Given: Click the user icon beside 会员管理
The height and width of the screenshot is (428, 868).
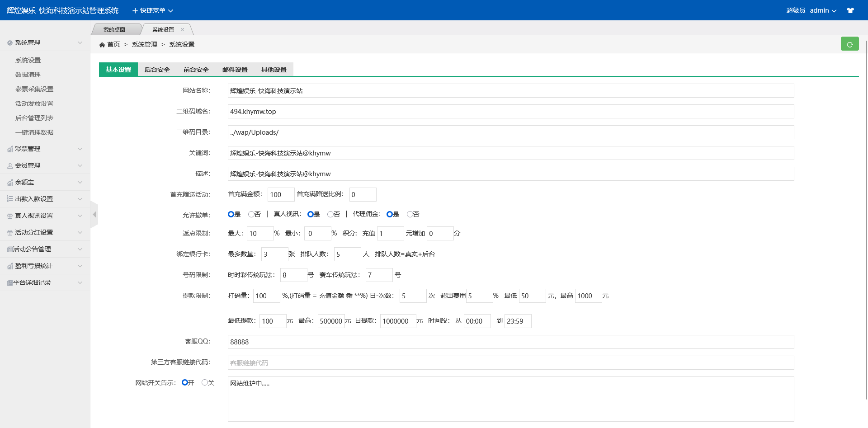Looking at the screenshot, I should click(10, 166).
